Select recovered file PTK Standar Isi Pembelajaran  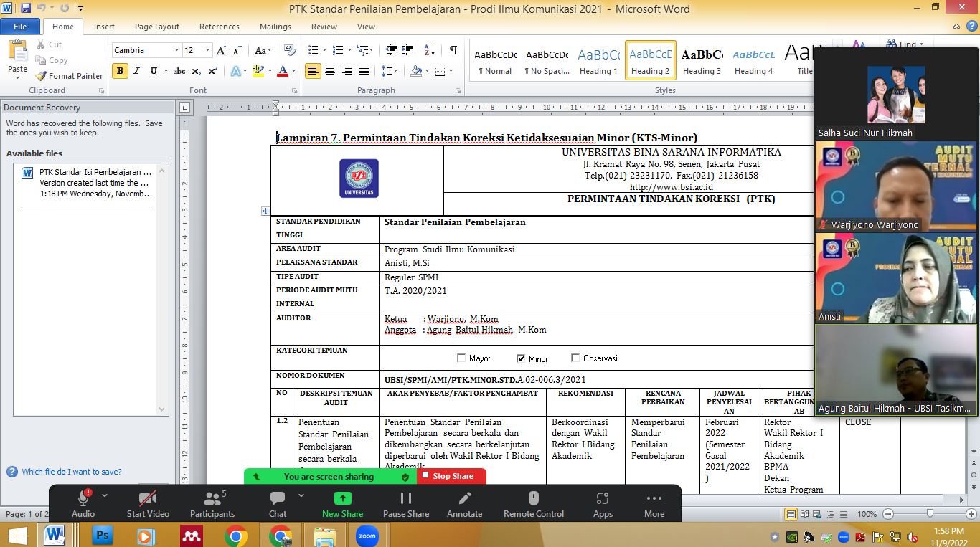[x=85, y=183]
